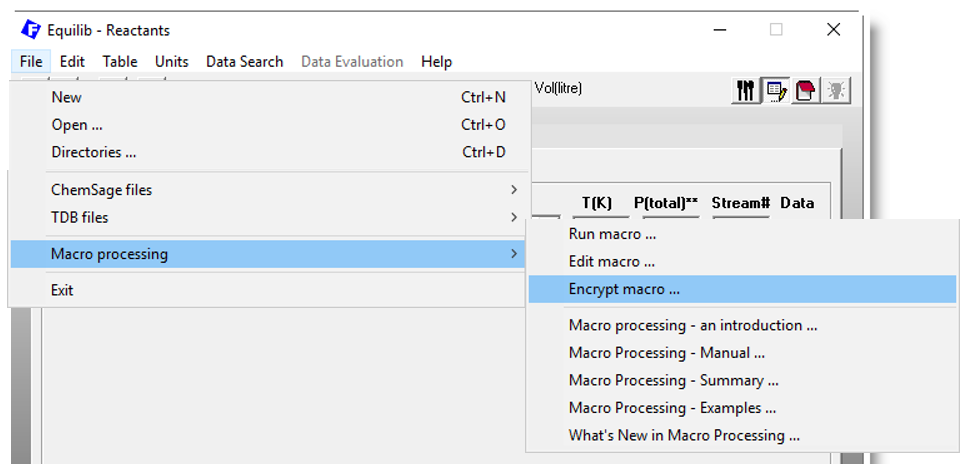The image size is (966, 464).
Task: Click the Vol(litre) label
Action: click(x=558, y=88)
